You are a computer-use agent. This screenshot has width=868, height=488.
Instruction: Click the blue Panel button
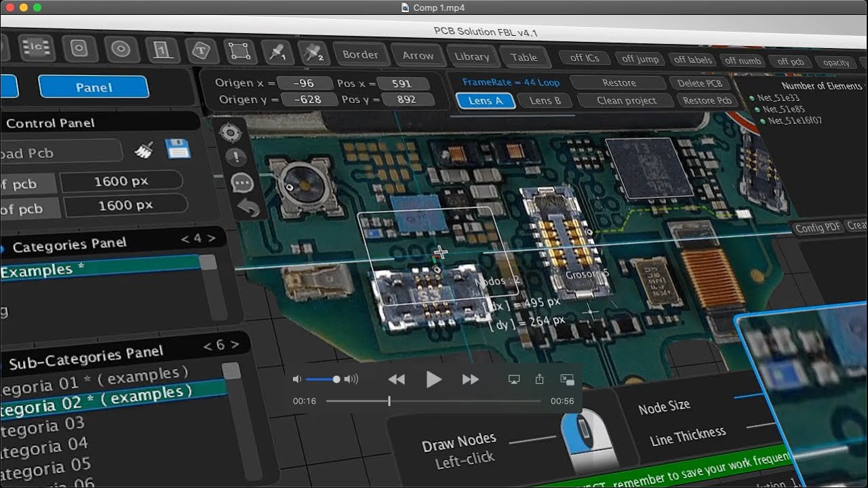(x=94, y=87)
